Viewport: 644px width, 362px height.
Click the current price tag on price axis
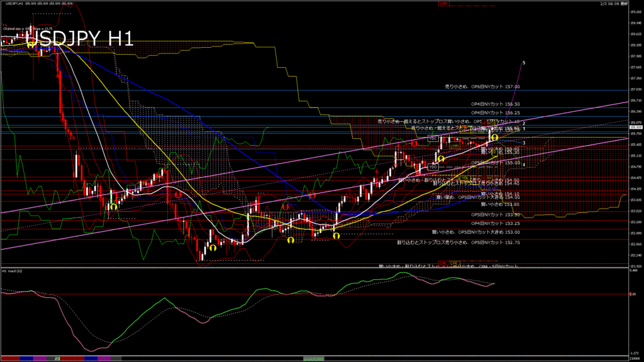click(x=635, y=128)
